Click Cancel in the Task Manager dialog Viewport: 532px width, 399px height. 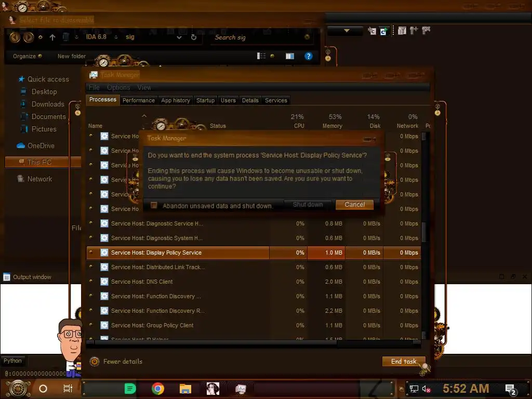pyautogui.click(x=354, y=205)
